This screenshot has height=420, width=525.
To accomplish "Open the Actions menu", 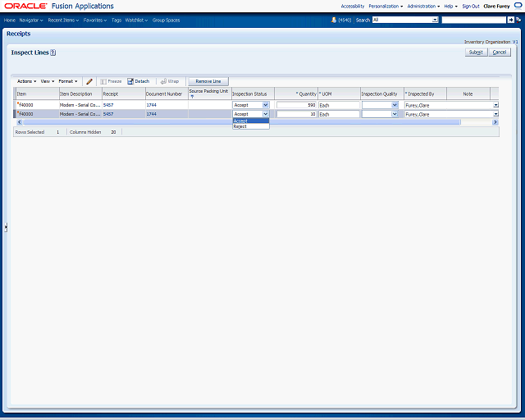I will coord(26,81).
